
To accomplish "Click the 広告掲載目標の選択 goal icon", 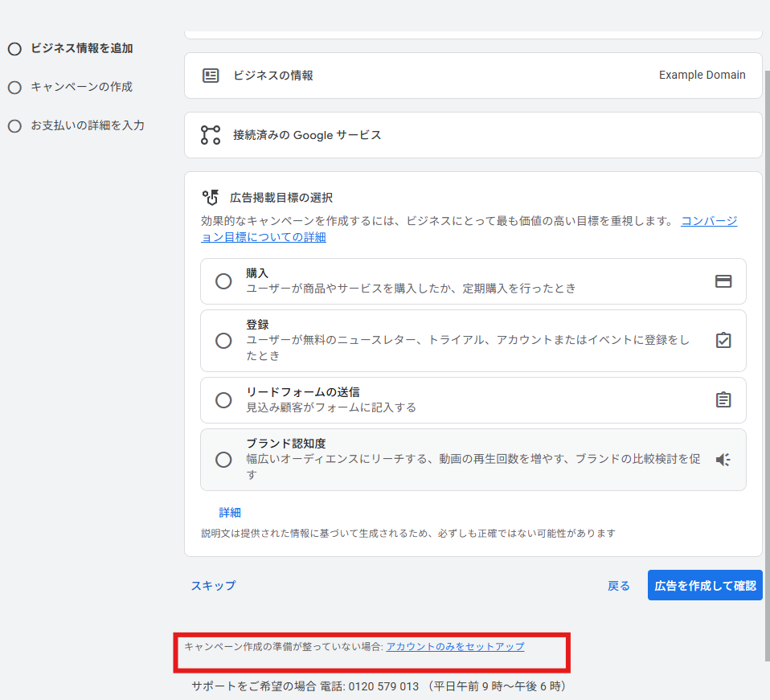I will [211, 198].
